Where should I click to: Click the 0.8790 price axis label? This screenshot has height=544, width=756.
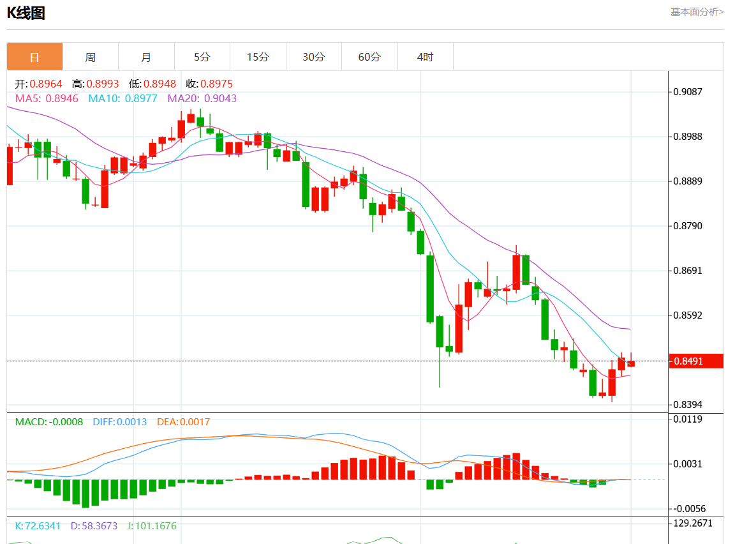point(688,226)
